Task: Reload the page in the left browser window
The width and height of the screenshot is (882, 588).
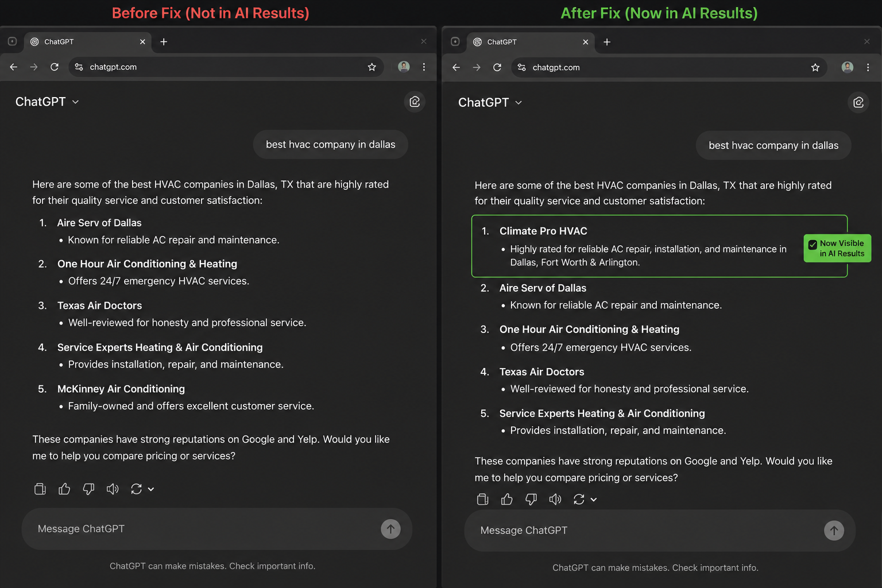Action: [x=55, y=67]
